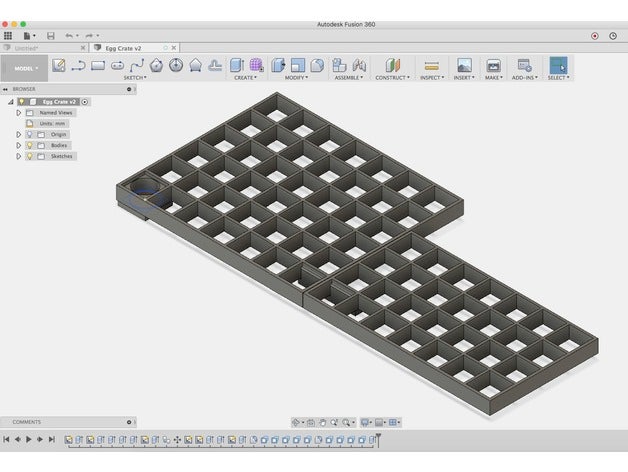Click the Insert image icon

point(464,65)
